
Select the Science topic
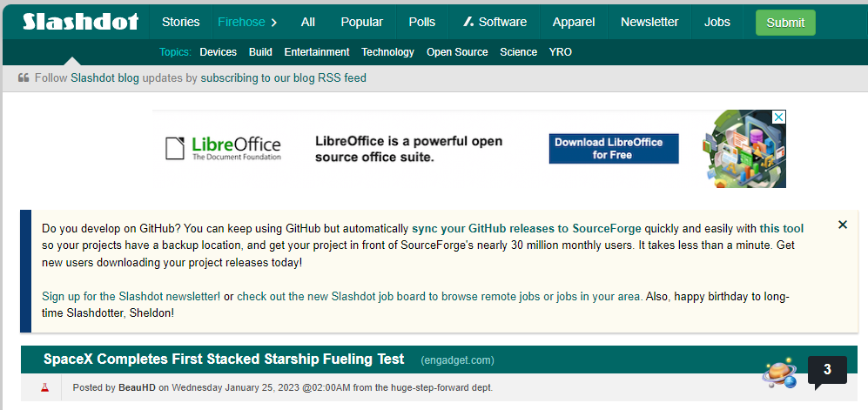518,52
